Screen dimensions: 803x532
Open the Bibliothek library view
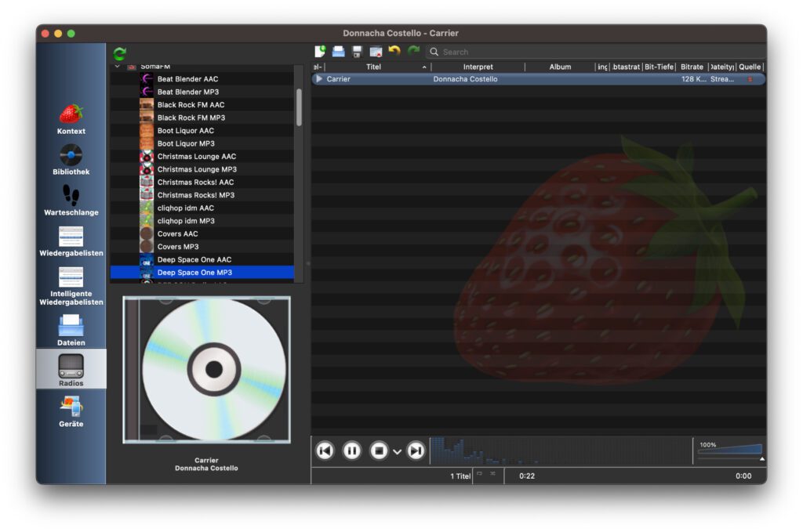[71, 159]
